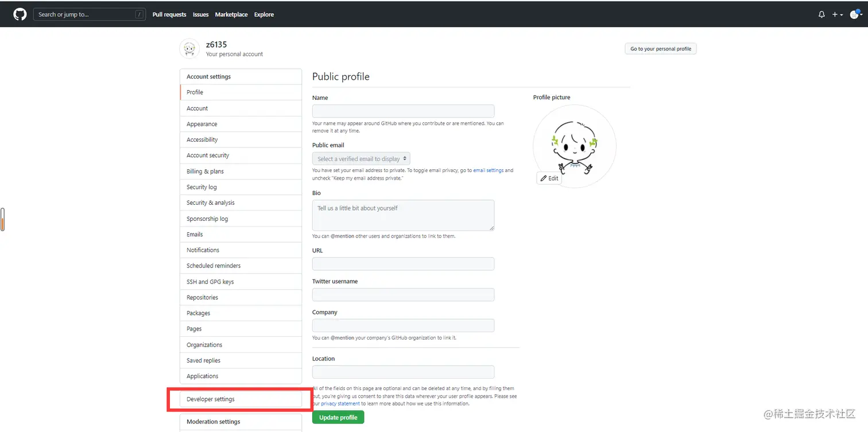Viewport: 868px width, 432px height.
Task: Open the privacy statement link
Action: pos(340,404)
